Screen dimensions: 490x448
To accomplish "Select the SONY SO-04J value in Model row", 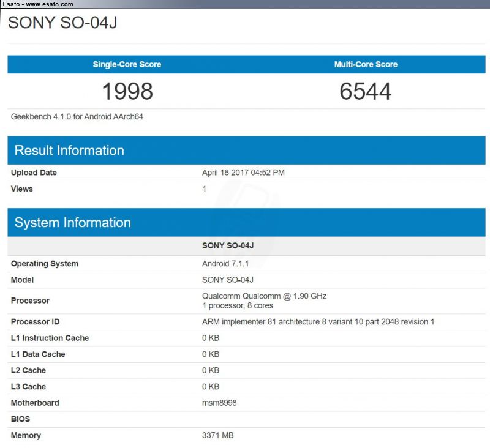I will (x=228, y=280).
